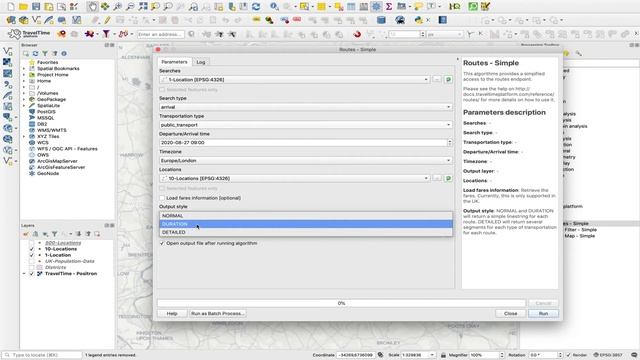Click the browse button next to Searches

click(437, 80)
